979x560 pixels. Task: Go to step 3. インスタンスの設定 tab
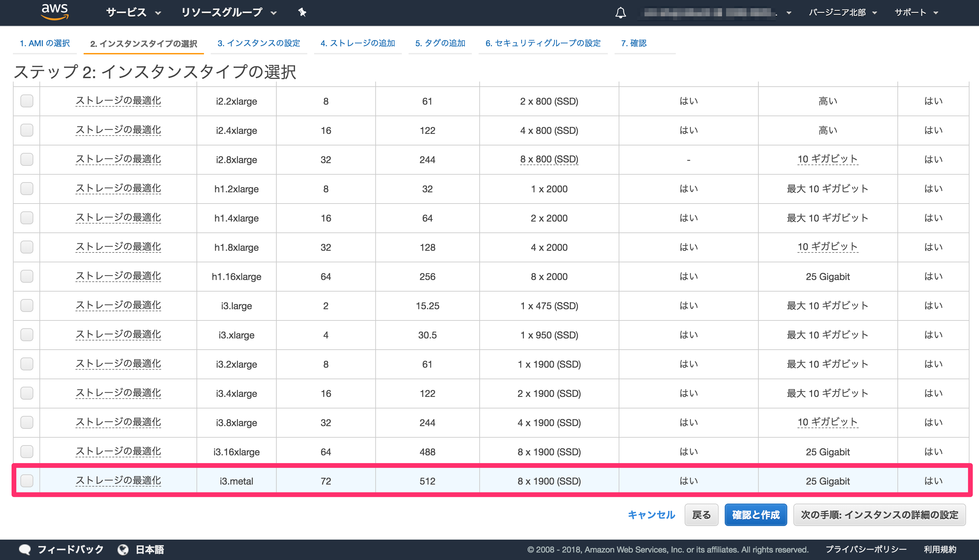click(x=258, y=43)
